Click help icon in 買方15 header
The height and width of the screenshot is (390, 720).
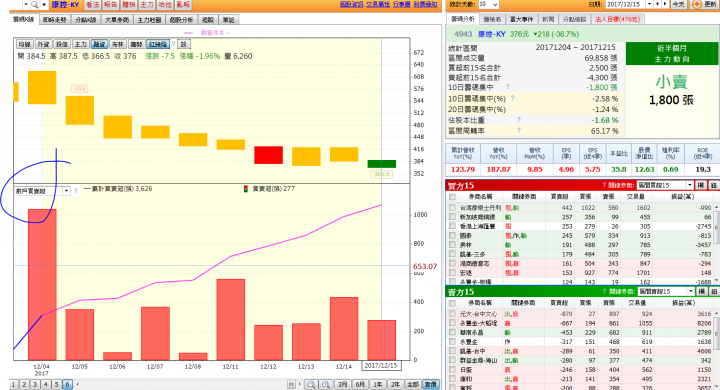pos(604,185)
